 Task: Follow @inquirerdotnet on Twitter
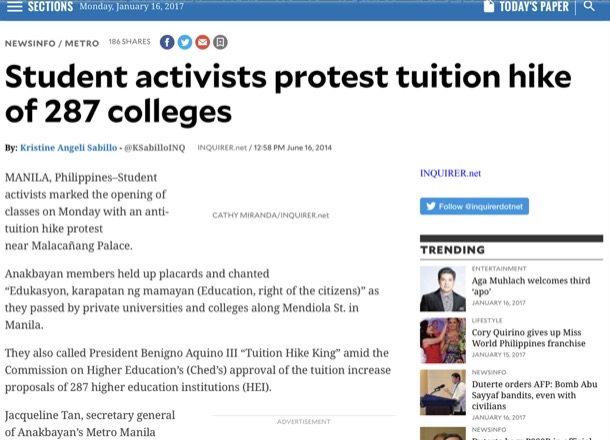click(474, 206)
